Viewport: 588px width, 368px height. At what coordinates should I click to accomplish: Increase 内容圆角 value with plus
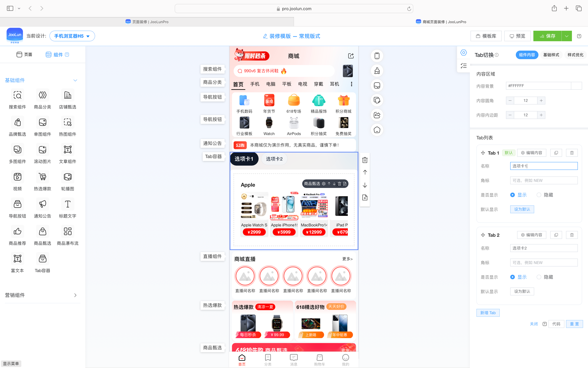541,101
